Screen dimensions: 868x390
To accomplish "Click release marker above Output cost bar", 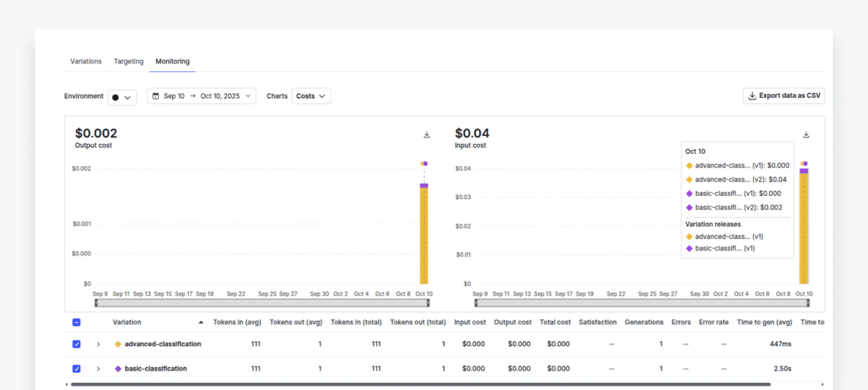I will tap(424, 164).
